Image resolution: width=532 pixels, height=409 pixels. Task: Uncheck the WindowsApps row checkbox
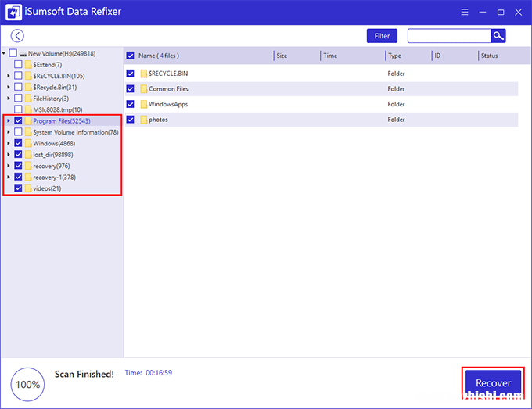click(x=131, y=104)
